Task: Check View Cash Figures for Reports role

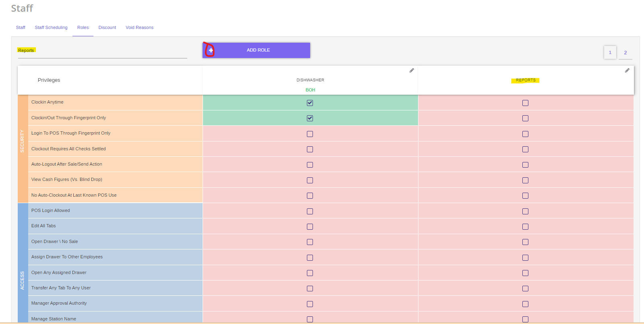Action: click(x=525, y=180)
